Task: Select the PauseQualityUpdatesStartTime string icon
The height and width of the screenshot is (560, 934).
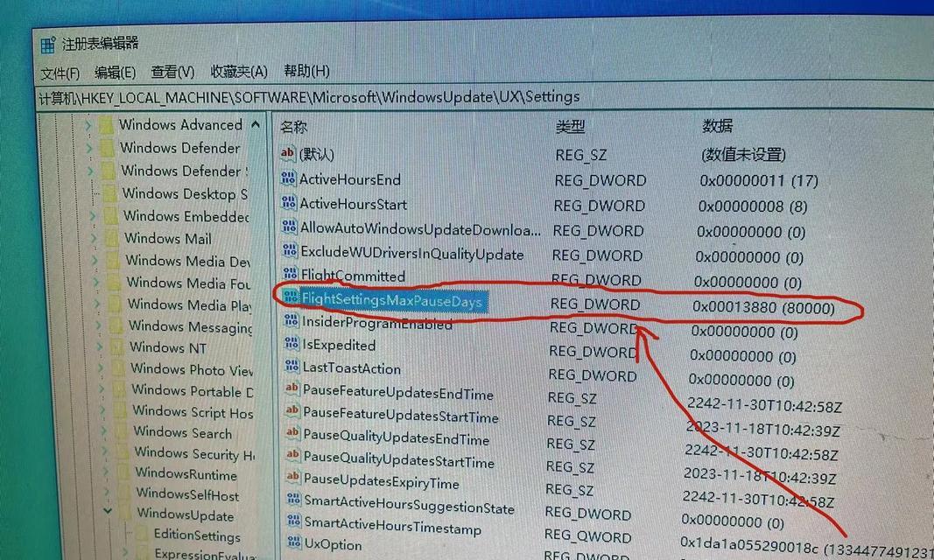Action: point(292,455)
